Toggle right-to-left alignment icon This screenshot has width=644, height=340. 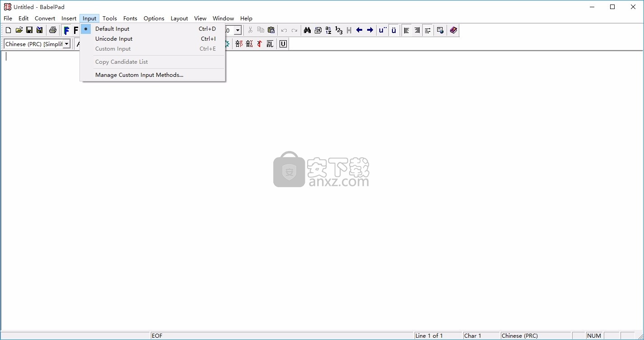coord(417,30)
